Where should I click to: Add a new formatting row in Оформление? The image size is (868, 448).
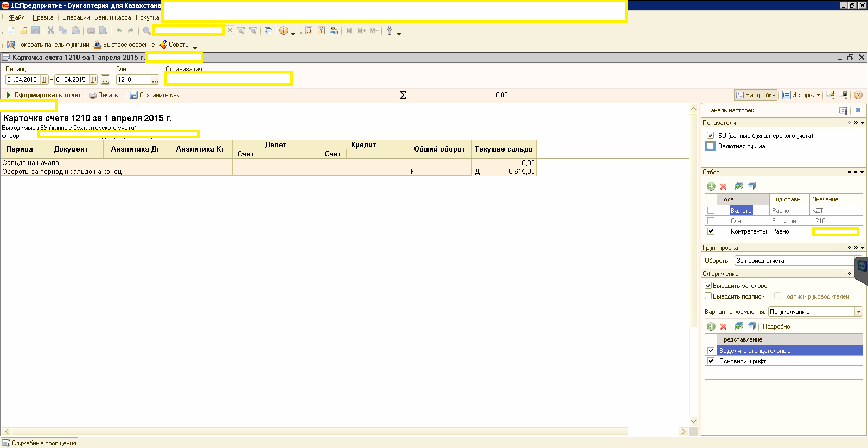click(x=711, y=326)
